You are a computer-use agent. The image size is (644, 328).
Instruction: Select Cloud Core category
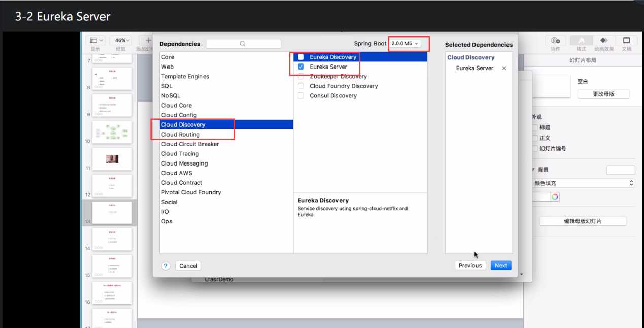coord(226,105)
